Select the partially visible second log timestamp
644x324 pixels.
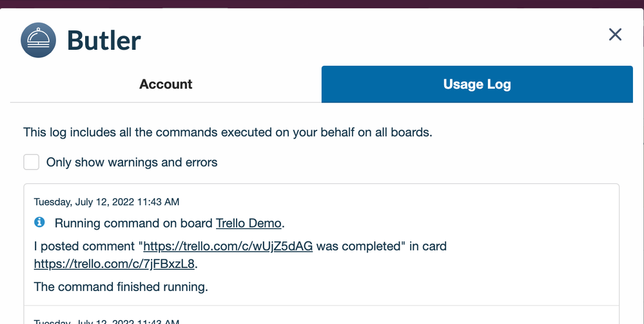point(106,321)
